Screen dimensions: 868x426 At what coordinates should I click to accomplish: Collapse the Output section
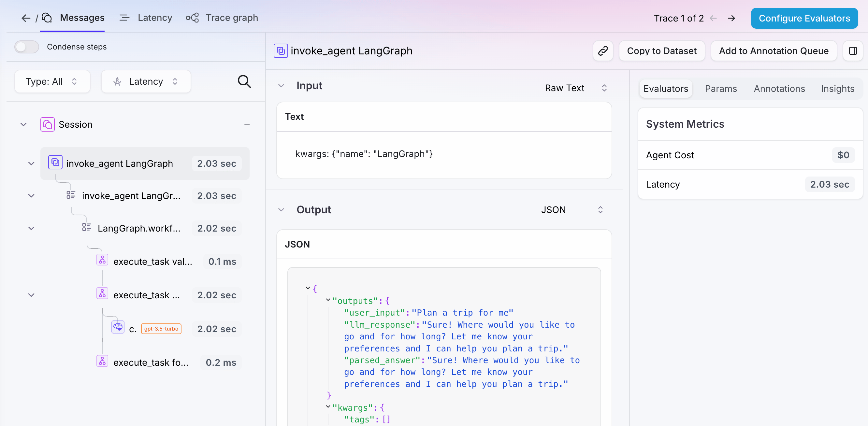[282, 210]
